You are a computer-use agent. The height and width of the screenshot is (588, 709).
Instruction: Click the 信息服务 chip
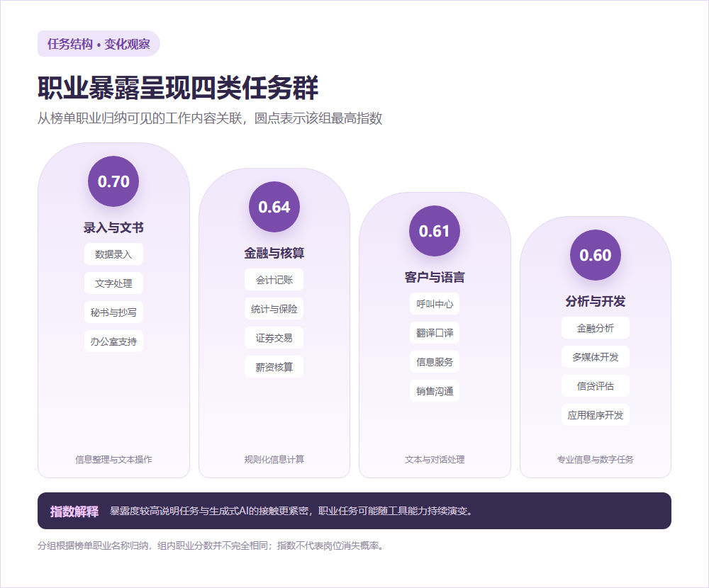(435, 361)
